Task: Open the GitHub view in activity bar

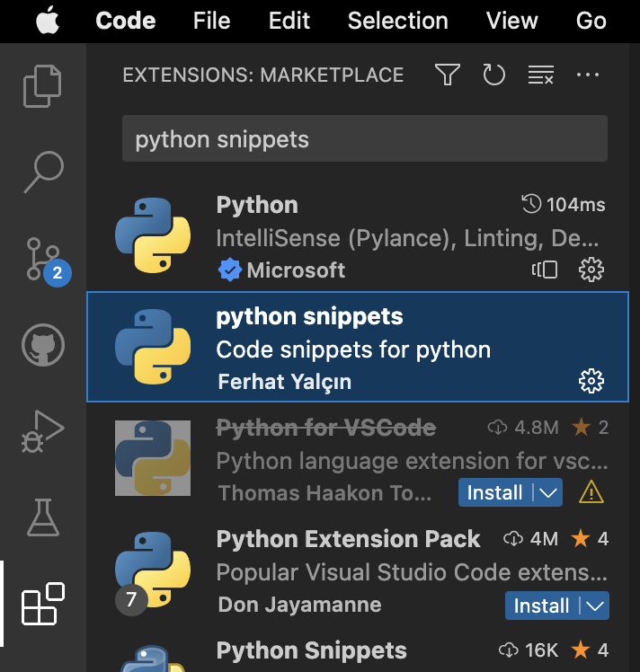Action: pos(43,345)
